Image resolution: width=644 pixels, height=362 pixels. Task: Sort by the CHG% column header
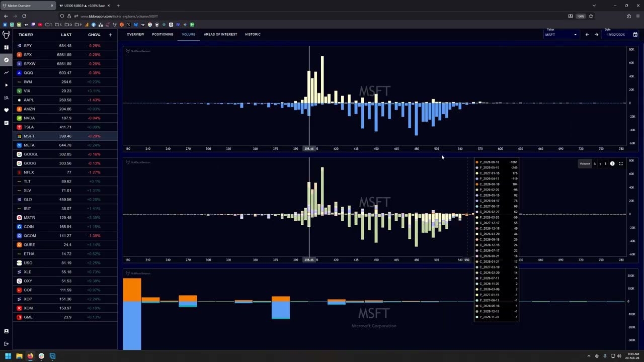[94, 35]
